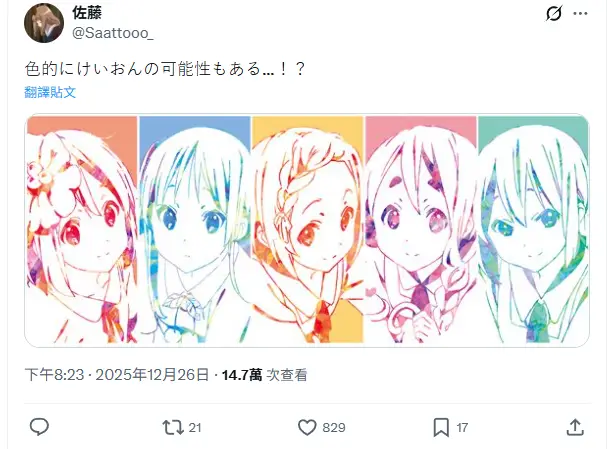607x449 pixels.
Task: Click the display name 佐藤
Action: point(87,12)
